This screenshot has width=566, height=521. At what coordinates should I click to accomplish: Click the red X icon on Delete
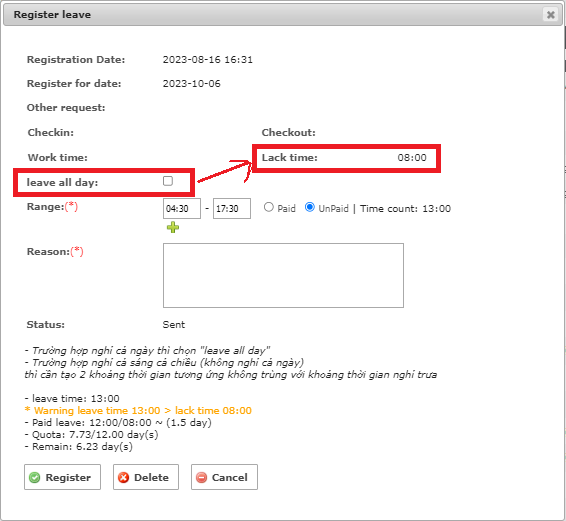pyautogui.click(x=123, y=477)
